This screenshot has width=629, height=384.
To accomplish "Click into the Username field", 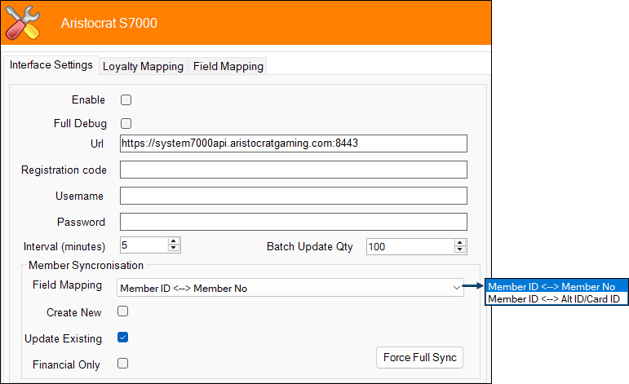I will point(293,196).
